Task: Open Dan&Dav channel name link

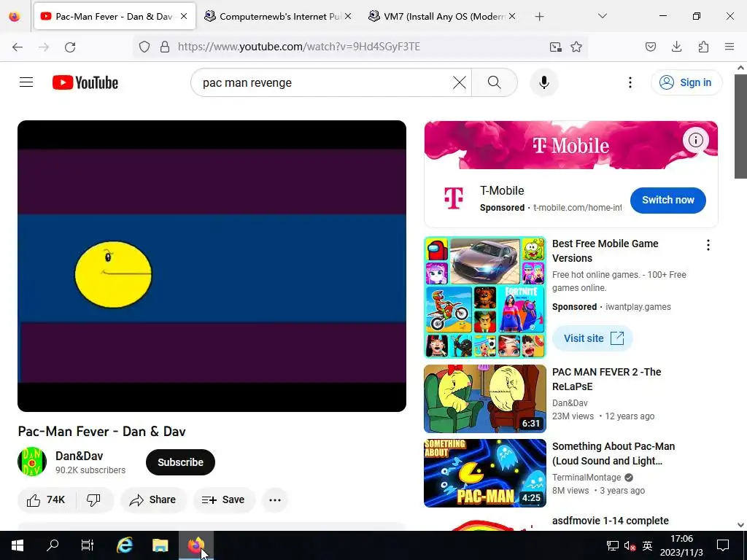Action: (79, 456)
